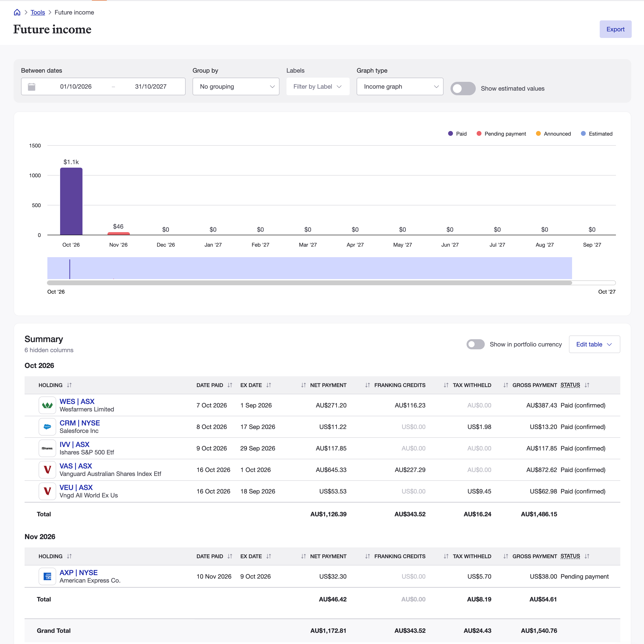Image resolution: width=644 pixels, height=644 pixels.
Task: Click the American Express logo icon
Action: tap(47, 576)
